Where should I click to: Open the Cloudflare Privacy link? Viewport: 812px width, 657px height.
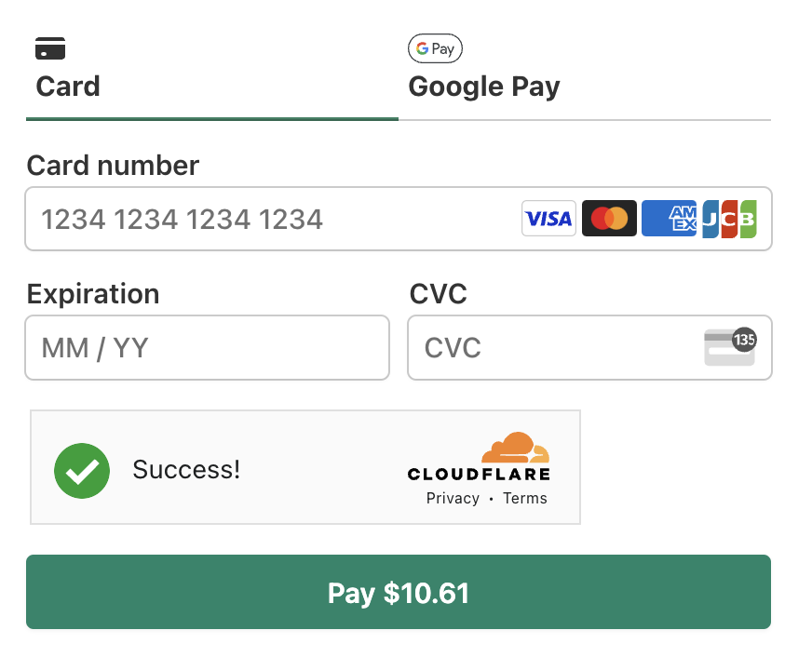(x=453, y=498)
